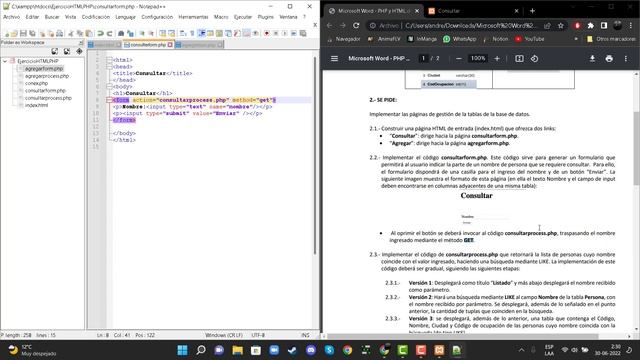This screenshot has height=360, width=640.
Task: Open taskbar Search
Action: [201, 350]
